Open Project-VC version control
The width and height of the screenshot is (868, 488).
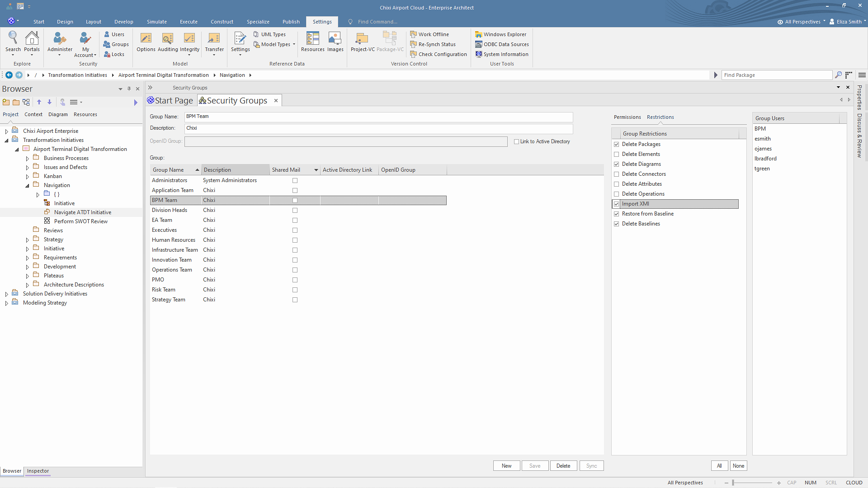coord(362,42)
